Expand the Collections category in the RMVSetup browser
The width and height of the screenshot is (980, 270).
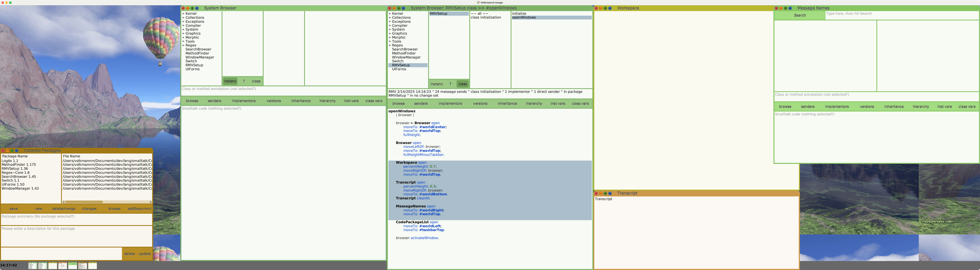click(390, 17)
